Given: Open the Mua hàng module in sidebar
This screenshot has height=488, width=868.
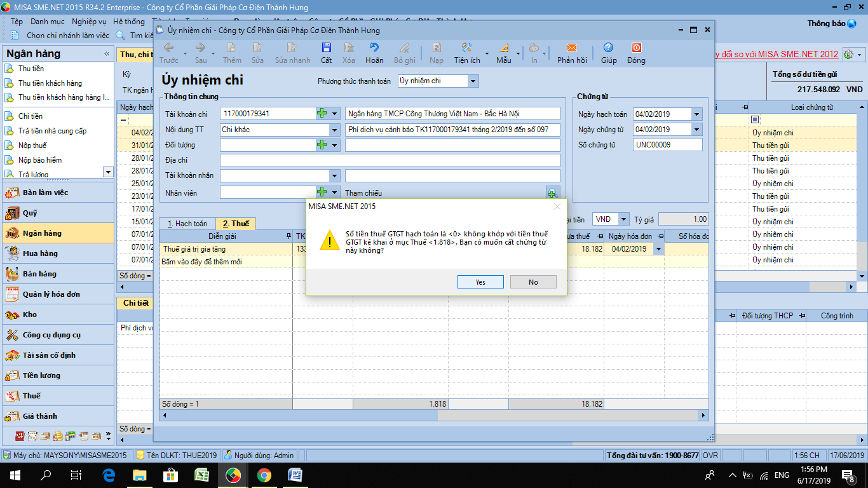Looking at the screenshot, I should (58, 254).
